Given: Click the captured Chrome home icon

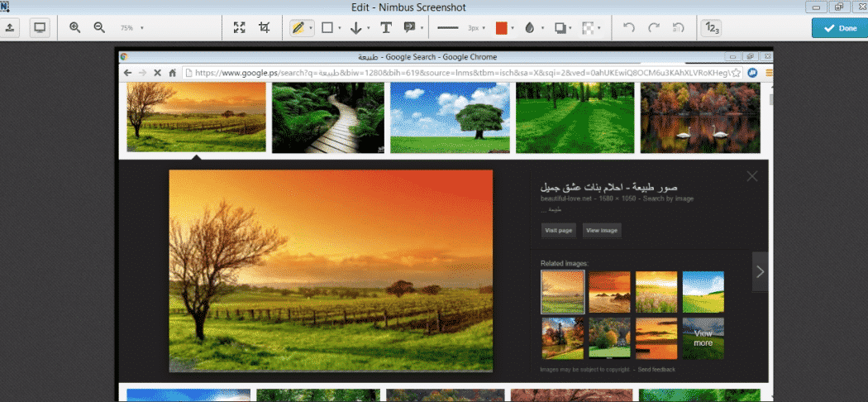Looking at the screenshot, I should point(172,73).
